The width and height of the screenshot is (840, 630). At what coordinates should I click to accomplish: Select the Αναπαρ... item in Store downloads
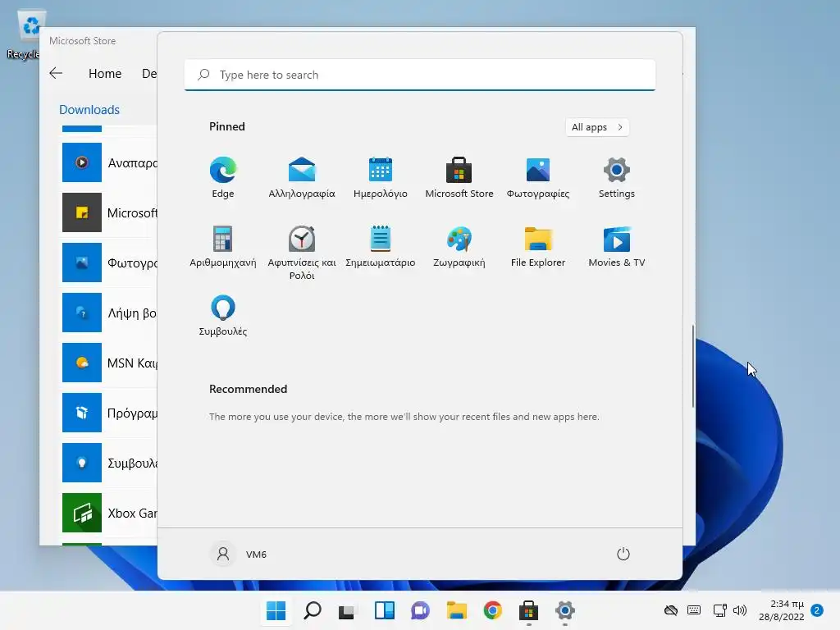click(x=110, y=163)
